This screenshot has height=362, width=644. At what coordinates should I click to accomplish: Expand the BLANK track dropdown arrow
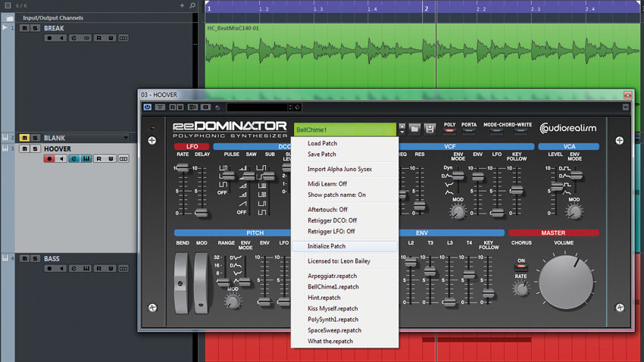click(x=126, y=138)
